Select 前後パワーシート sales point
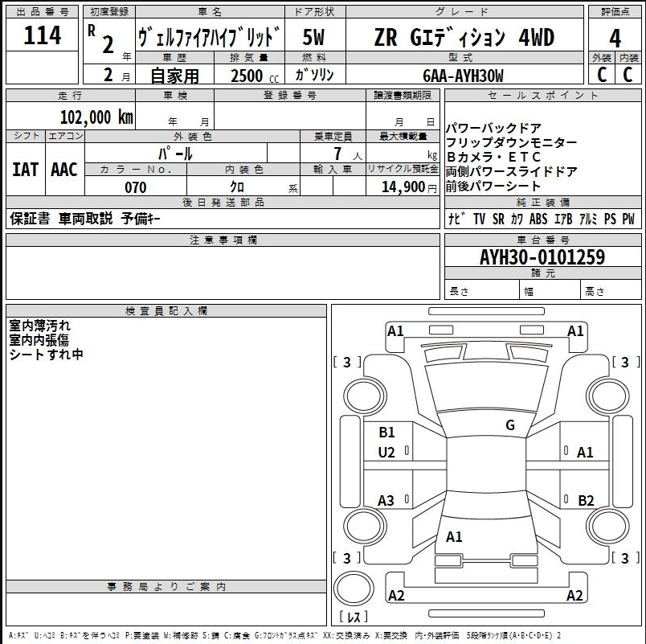 pyautogui.click(x=493, y=186)
